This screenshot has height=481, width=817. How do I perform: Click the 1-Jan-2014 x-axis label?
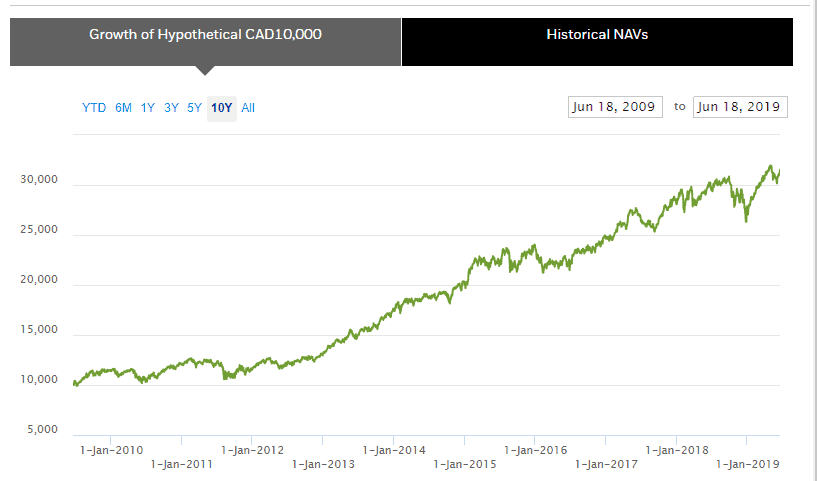pyautogui.click(x=393, y=450)
